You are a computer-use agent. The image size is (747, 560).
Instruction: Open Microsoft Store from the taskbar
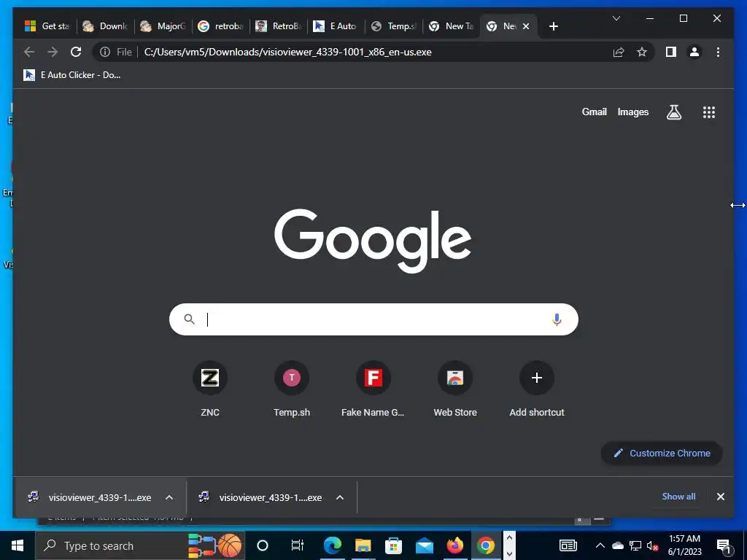pos(393,545)
